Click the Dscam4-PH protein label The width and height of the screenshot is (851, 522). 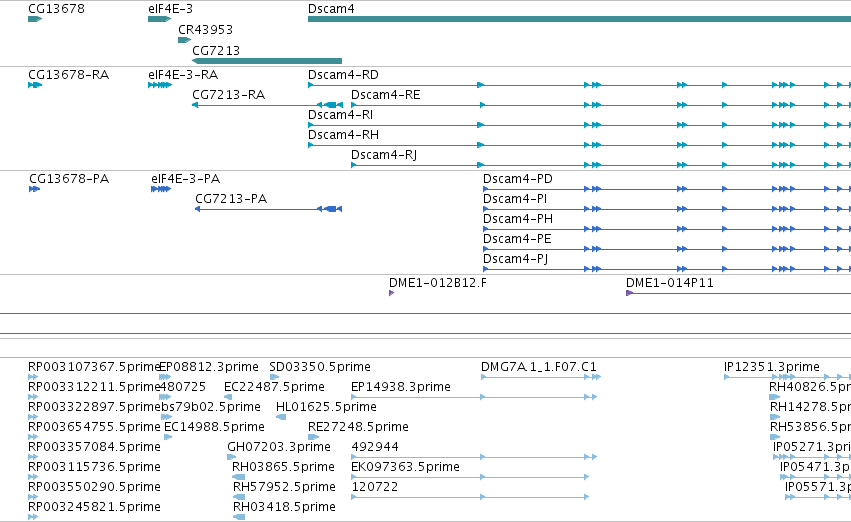(518, 219)
